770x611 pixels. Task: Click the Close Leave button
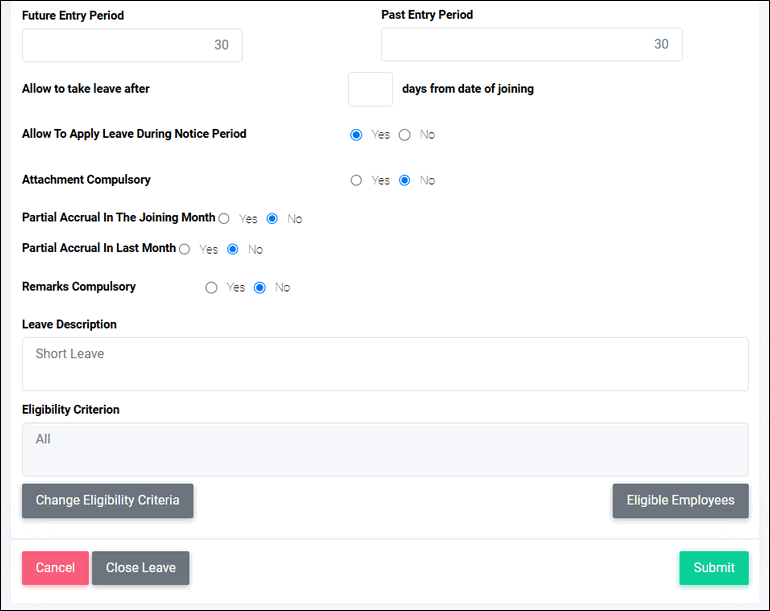140,568
